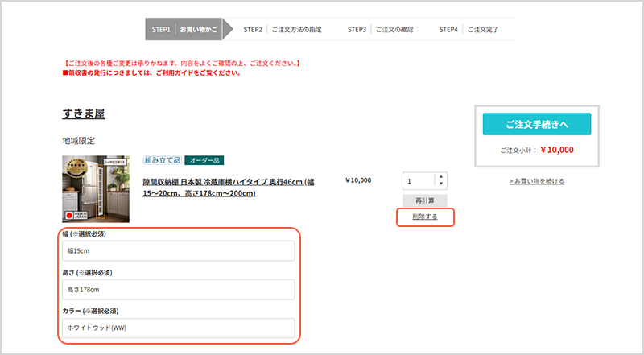This screenshot has width=644, height=355.
Task: Proceed with the ご注文手続きへ button
Action: [x=537, y=124]
